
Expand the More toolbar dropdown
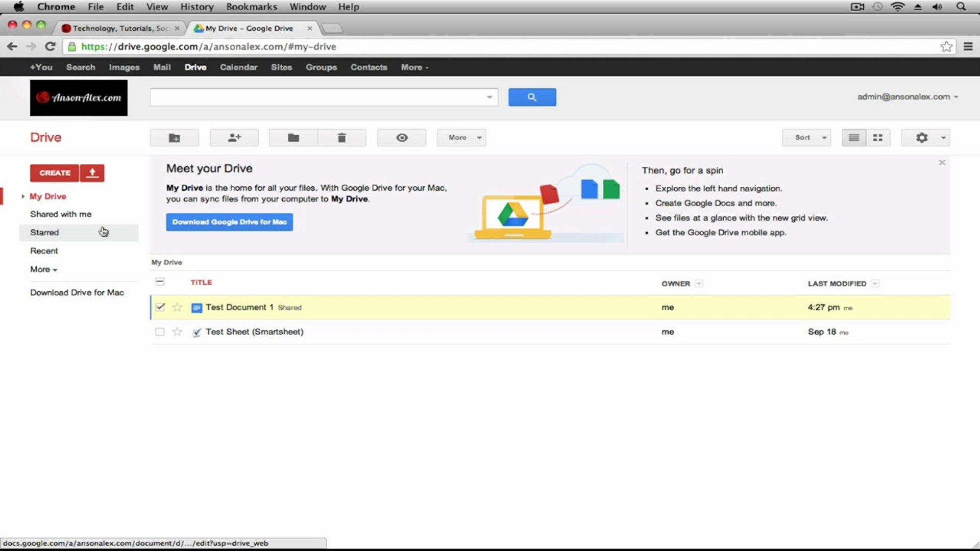click(x=461, y=138)
